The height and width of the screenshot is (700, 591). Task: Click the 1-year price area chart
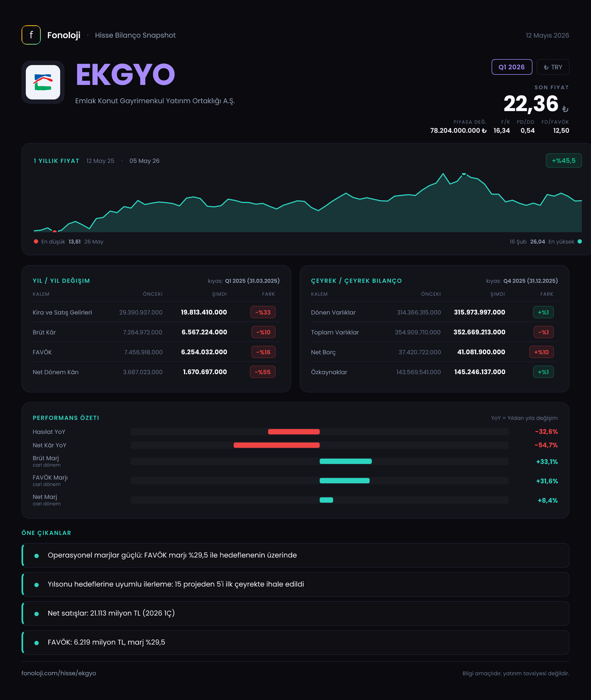308,202
